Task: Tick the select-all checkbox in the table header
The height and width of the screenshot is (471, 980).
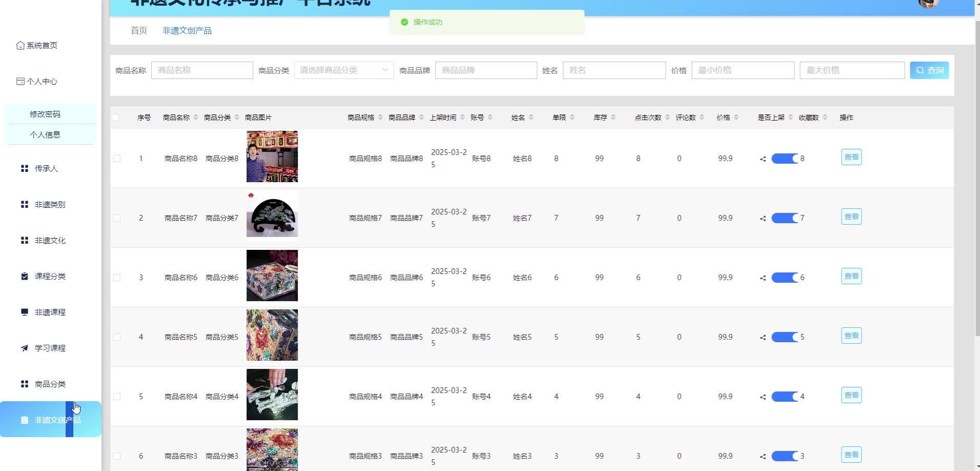Action: [115, 117]
